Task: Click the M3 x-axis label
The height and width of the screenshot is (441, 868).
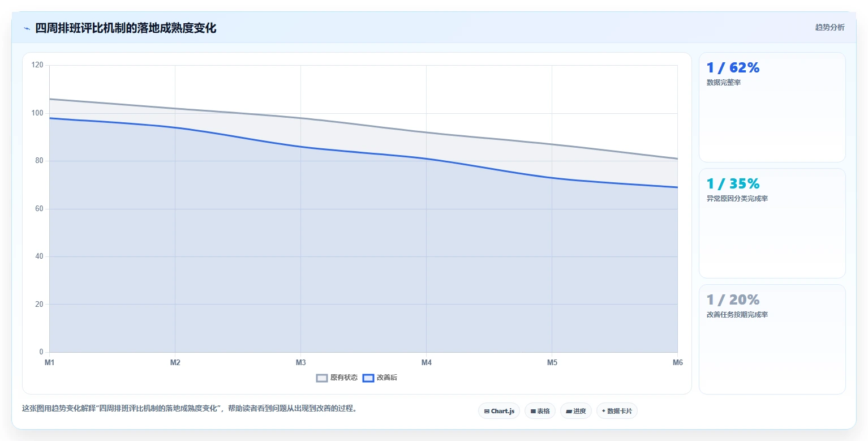Action: click(x=300, y=363)
